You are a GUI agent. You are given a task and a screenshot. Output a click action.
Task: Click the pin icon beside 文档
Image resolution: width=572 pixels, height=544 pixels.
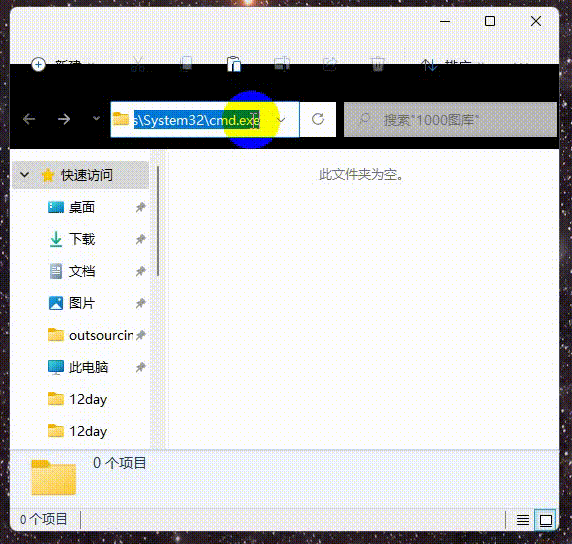[x=140, y=271]
